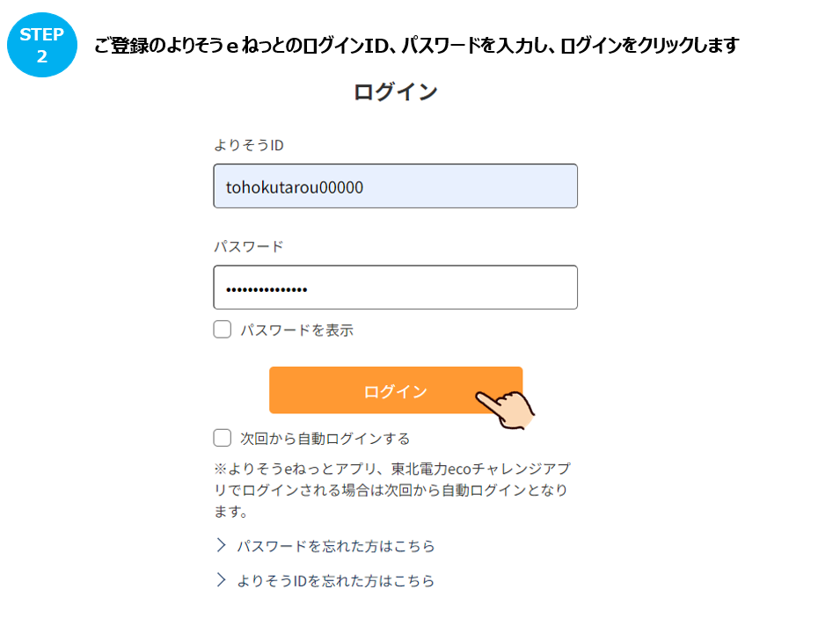The image size is (840, 633).
Task: Click the ログイン button
Action: point(395,389)
